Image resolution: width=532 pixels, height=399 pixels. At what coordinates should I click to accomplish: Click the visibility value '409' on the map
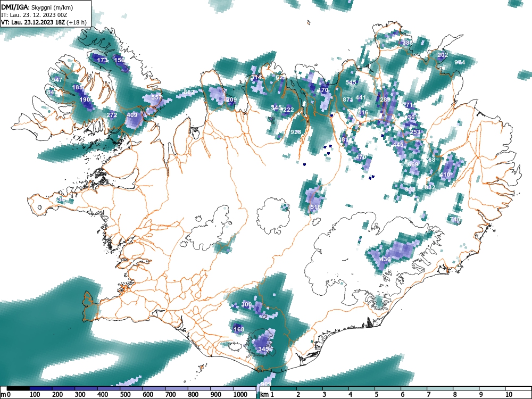[x=132, y=115]
